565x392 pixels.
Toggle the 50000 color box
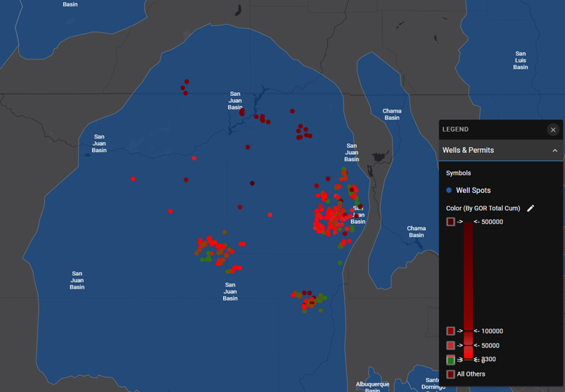point(451,346)
